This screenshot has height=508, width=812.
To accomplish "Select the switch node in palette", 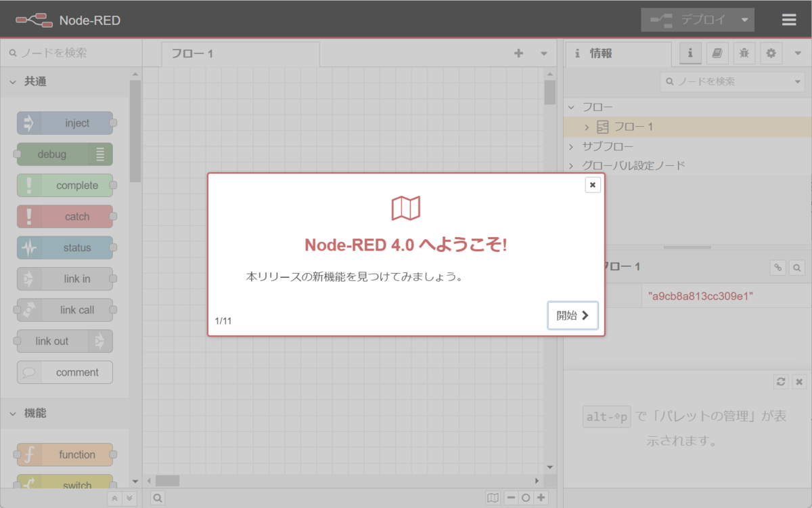I will [x=65, y=483].
